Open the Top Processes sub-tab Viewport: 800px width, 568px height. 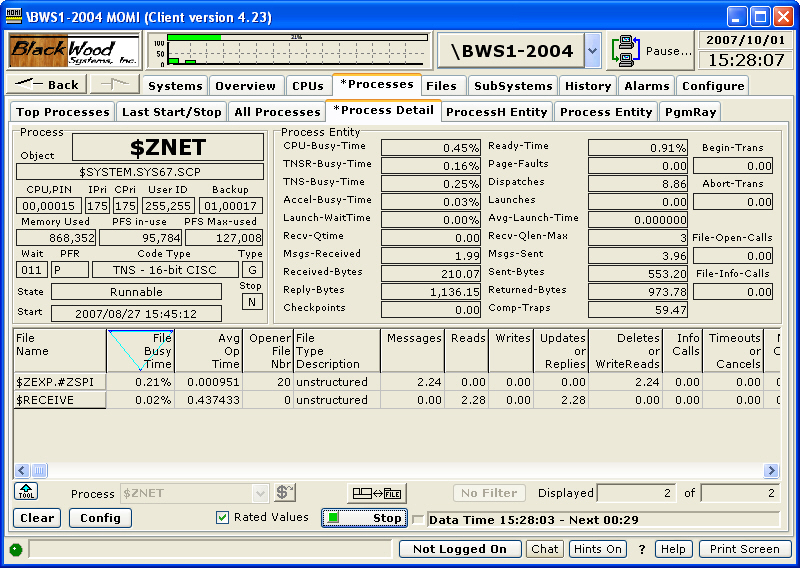tap(62, 112)
